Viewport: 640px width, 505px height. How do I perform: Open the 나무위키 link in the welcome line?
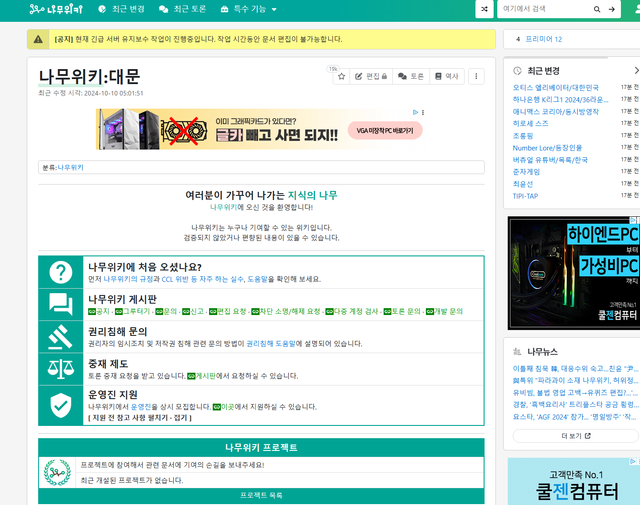click(223, 207)
